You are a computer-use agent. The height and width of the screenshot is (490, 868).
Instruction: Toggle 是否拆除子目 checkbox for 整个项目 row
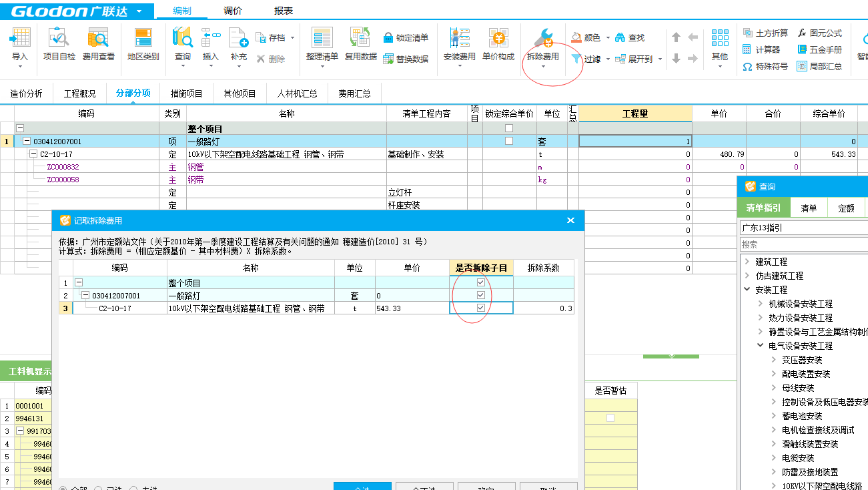(x=481, y=282)
